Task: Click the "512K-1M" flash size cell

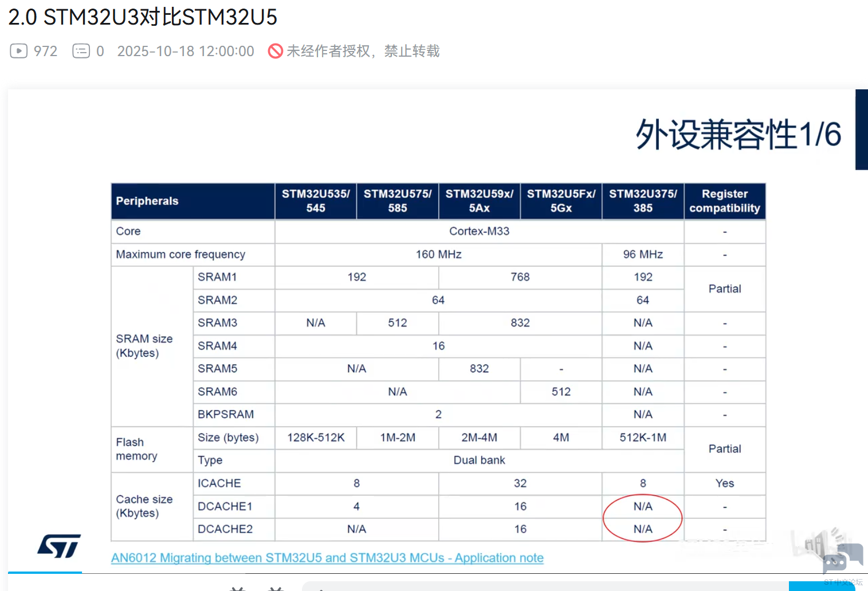Action: pos(643,438)
